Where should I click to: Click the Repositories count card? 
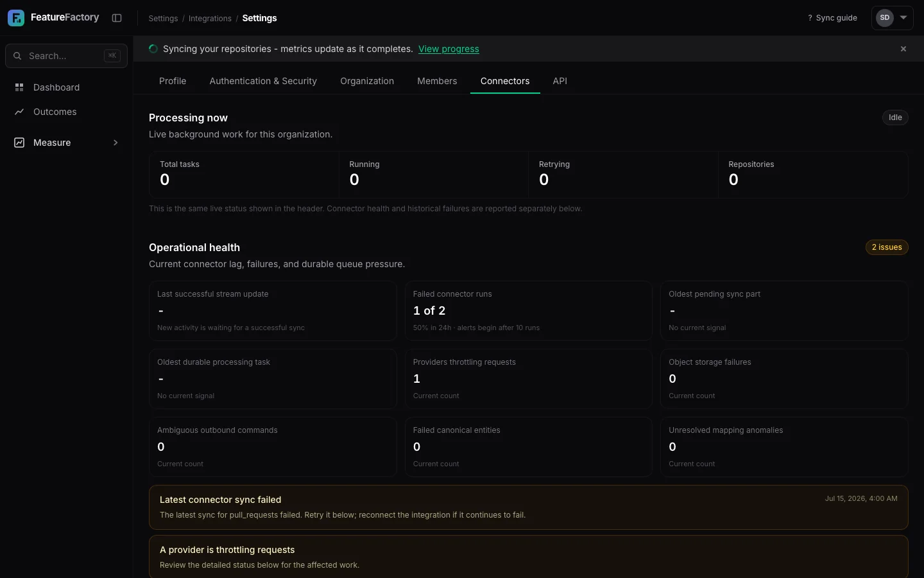[x=813, y=175]
